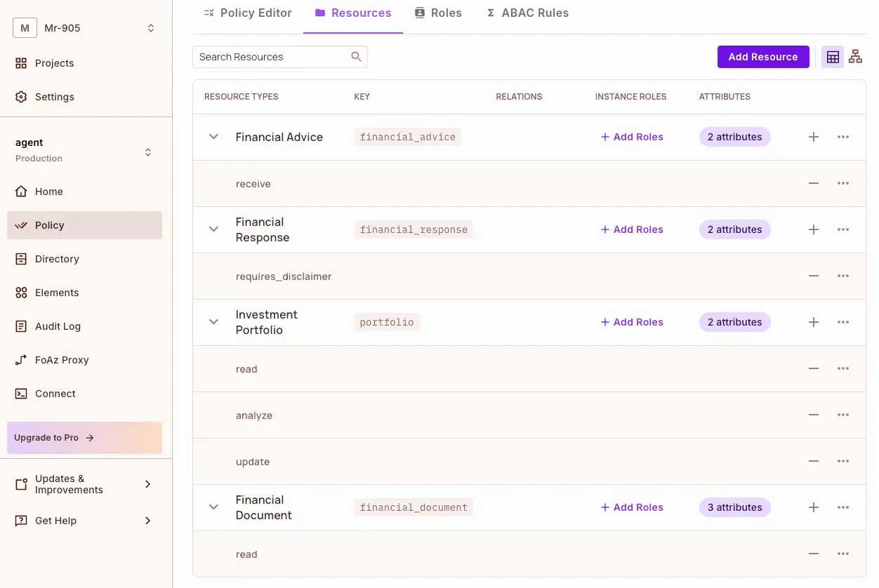The image size is (879, 588).
Task: Open three-dot menu for update action
Action: tap(843, 462)
